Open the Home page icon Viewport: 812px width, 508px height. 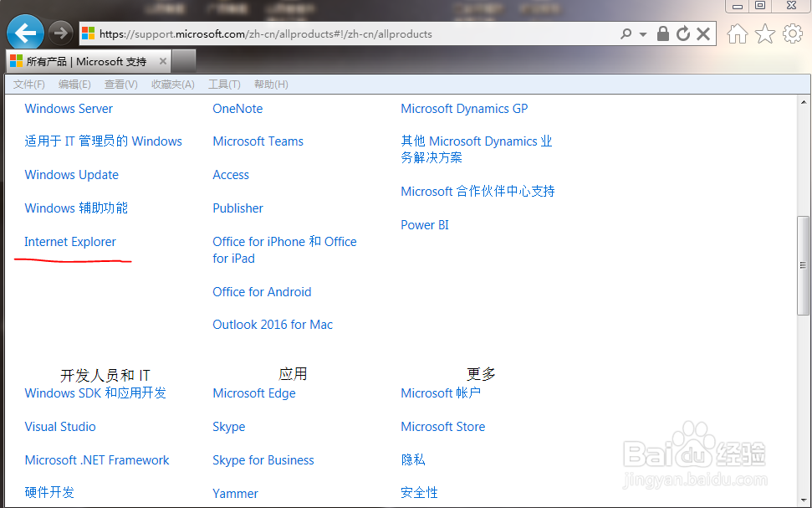point(738,34)
